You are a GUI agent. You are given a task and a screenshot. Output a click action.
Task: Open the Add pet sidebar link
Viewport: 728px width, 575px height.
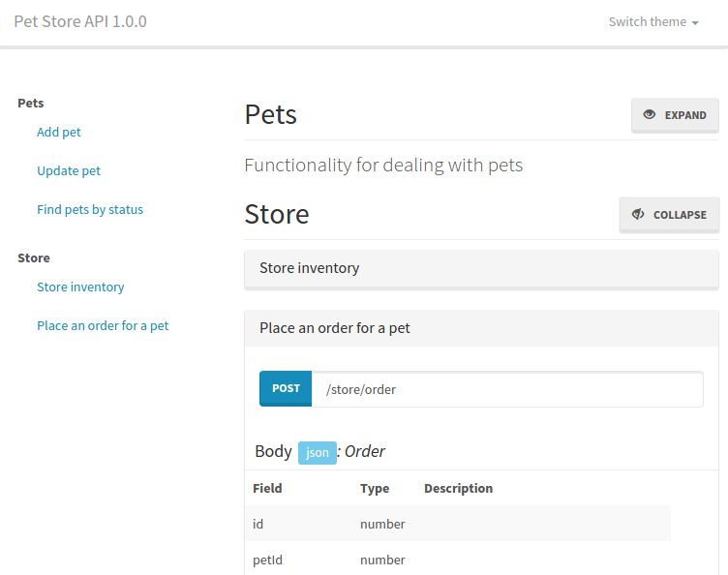[x=59, y=133]
